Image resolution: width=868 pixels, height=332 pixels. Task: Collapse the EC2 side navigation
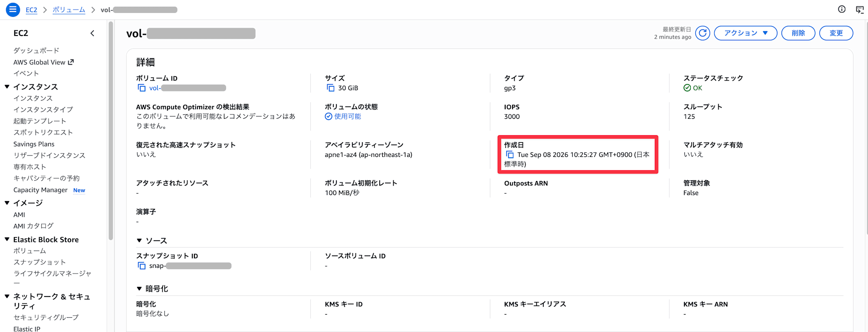92,33
